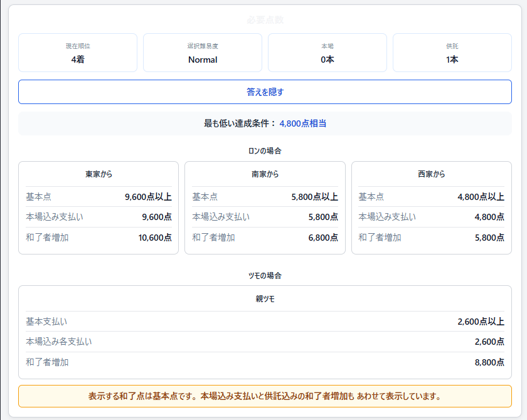Click 8,800点 in the 親ツモ card
The height and width of the screenshot is (420, 527).
pyautogui.click(x=489, y=362)
